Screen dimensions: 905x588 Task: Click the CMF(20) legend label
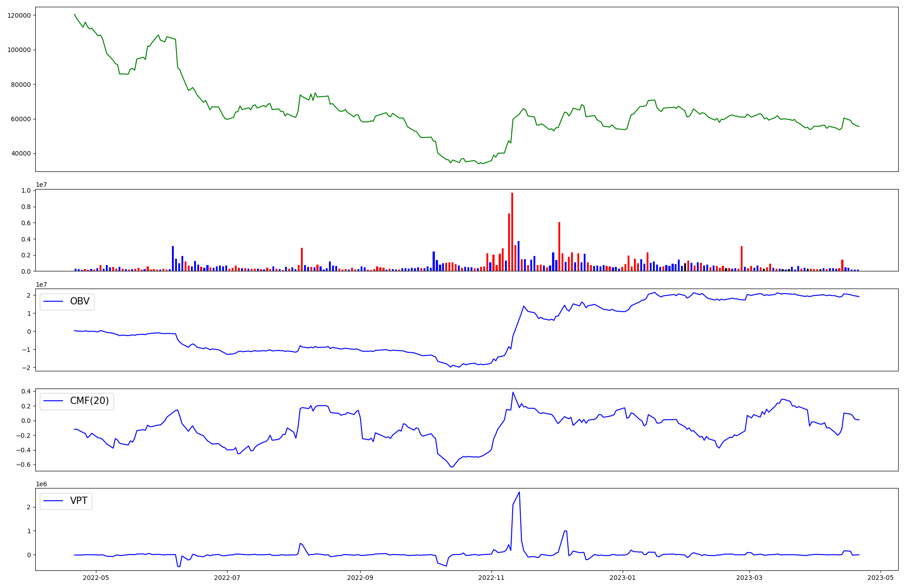click(x=89, y=401)
